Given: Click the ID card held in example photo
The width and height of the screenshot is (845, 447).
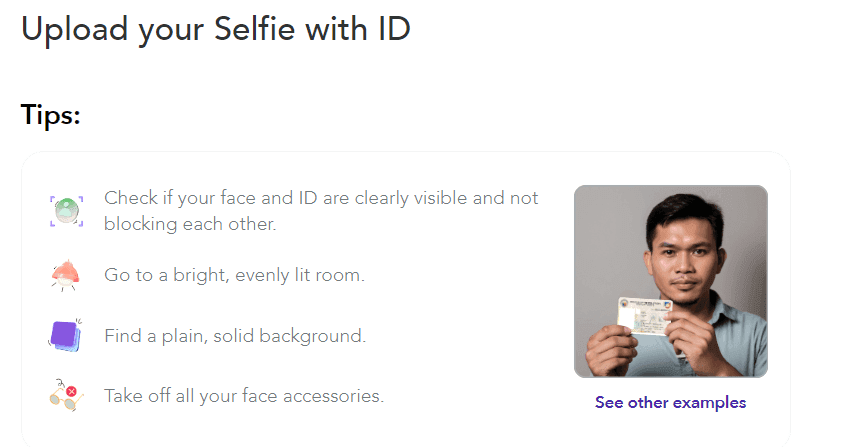Looking at the screenshot, I should [644, 315].
